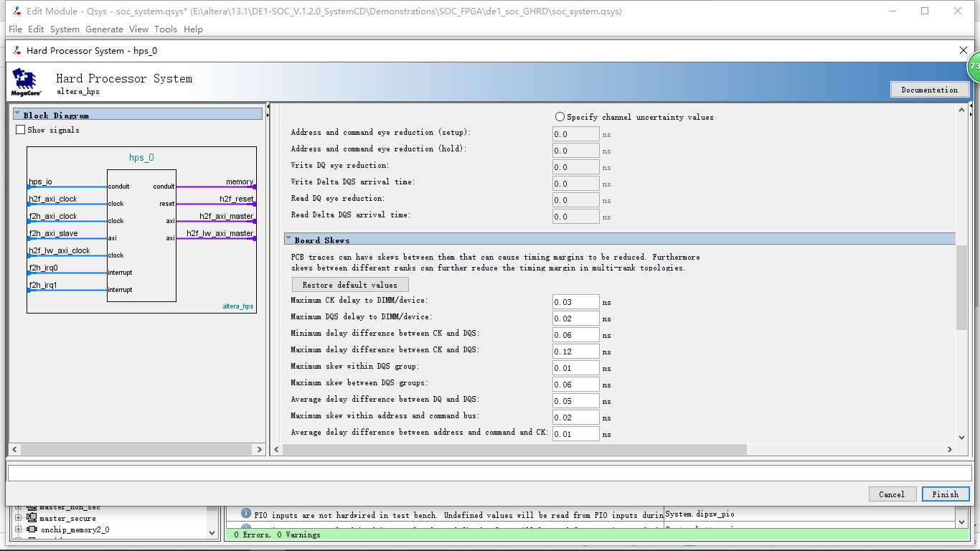Edit Maximum delay difference between CK and DQS

click(575, 352)
